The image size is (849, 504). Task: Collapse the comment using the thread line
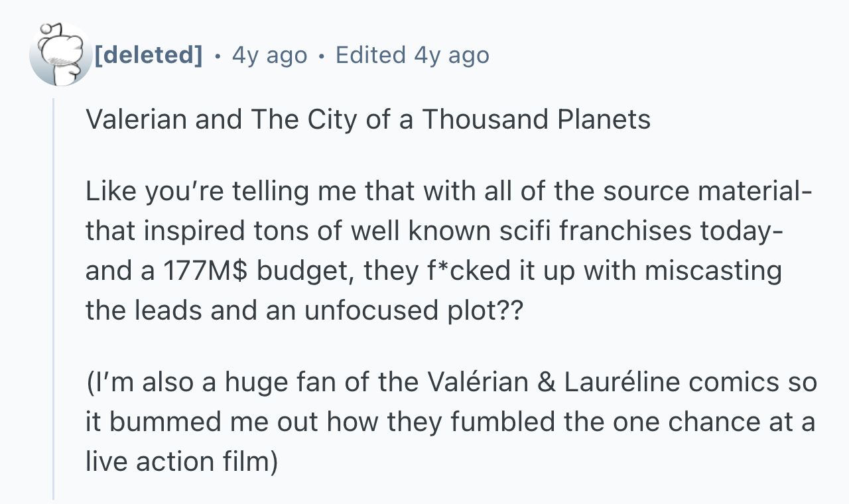click(x=54, y=298)
